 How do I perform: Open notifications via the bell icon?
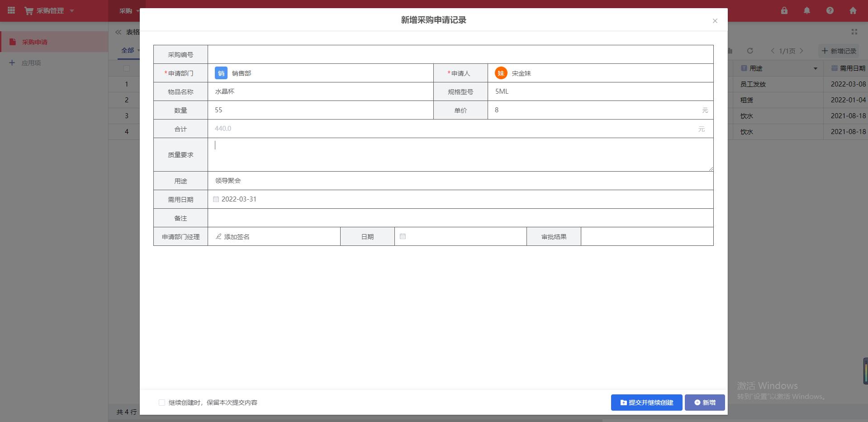(x=806, y=10)
